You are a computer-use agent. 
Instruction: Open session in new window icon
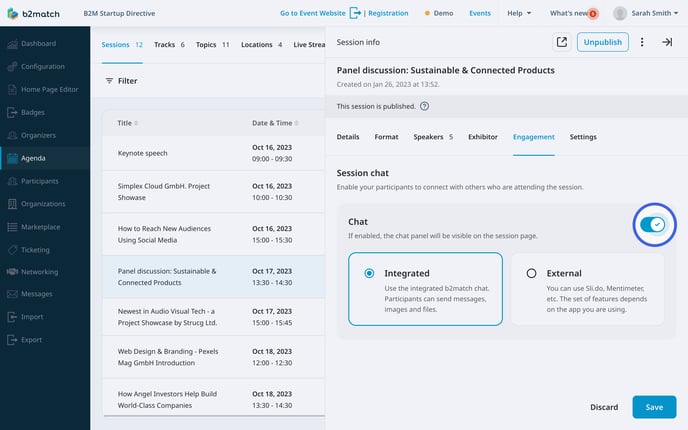(561, 42)
